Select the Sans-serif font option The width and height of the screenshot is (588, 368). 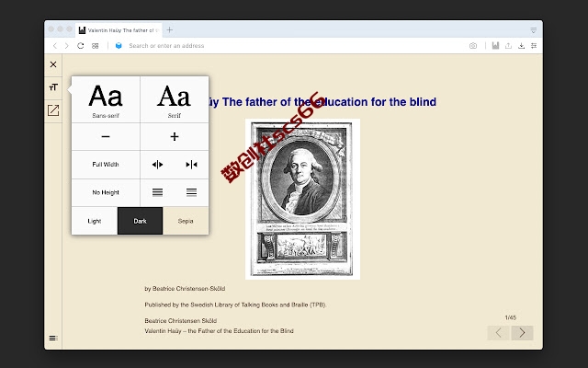coord(106,99)
